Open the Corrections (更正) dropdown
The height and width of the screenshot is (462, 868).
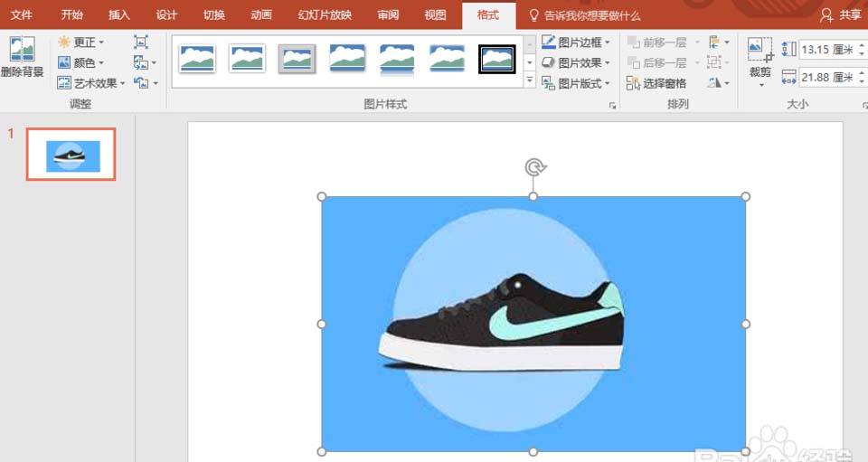pyautogui.click(x=80, y=42)
